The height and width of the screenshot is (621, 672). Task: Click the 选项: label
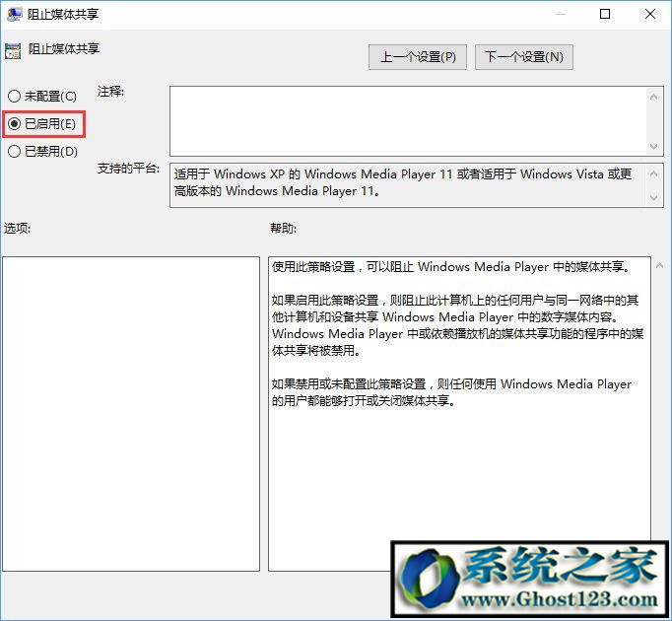click(17, 228)
